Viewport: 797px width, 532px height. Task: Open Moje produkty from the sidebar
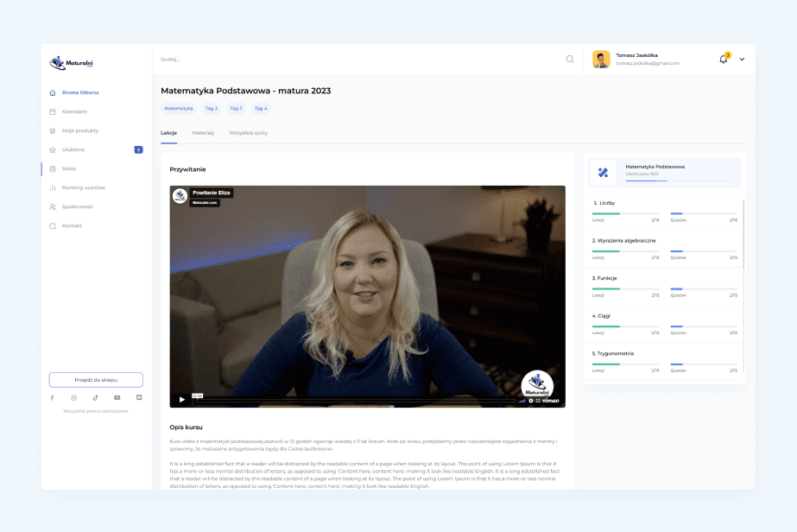click(x=79, y=130)
